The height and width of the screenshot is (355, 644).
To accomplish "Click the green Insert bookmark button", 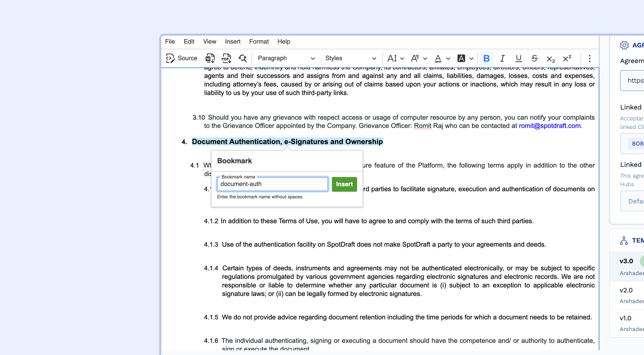I will pyautogui.click(x=344, y=184).
